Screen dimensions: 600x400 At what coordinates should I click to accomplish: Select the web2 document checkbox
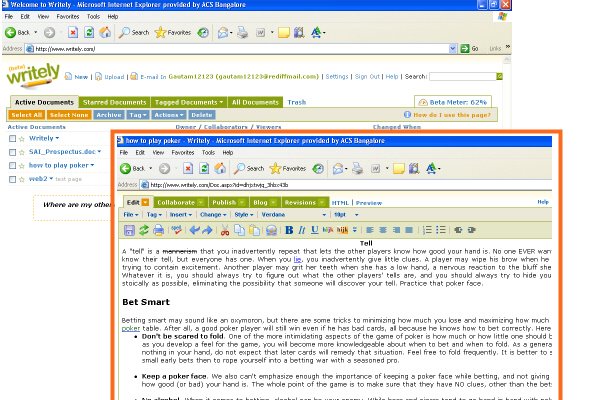click(x=12, y=177)
